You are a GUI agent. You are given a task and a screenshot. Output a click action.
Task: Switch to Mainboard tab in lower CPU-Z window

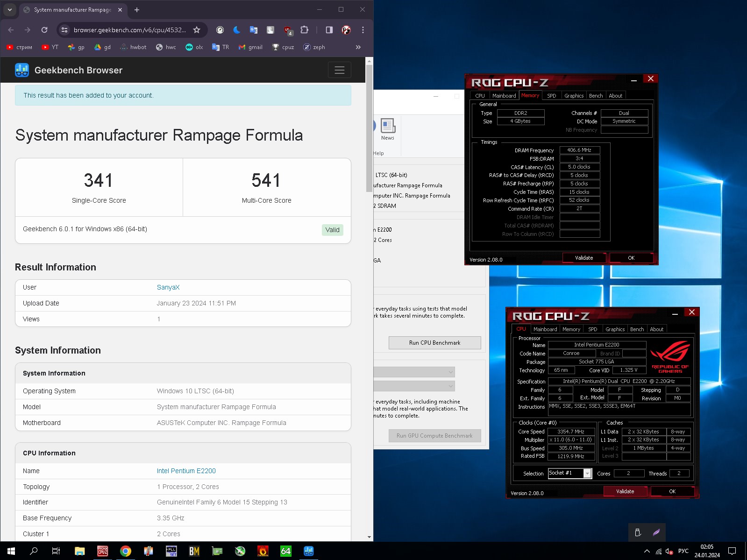click(545, 329)
